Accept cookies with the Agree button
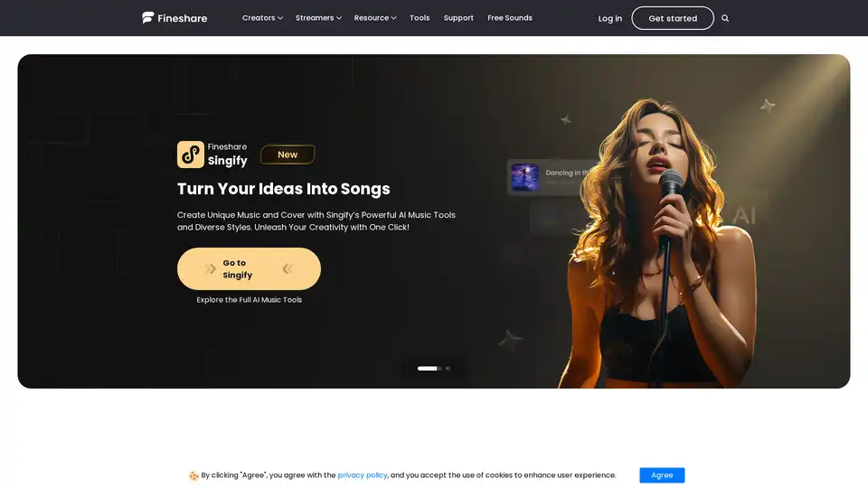Viewport: 868px width, 488px height. 662,475
